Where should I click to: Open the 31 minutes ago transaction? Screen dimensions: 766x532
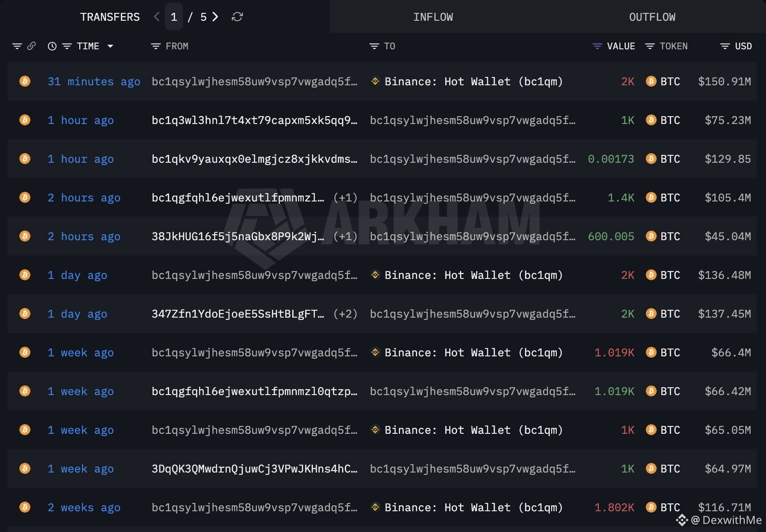pos(94,82)
